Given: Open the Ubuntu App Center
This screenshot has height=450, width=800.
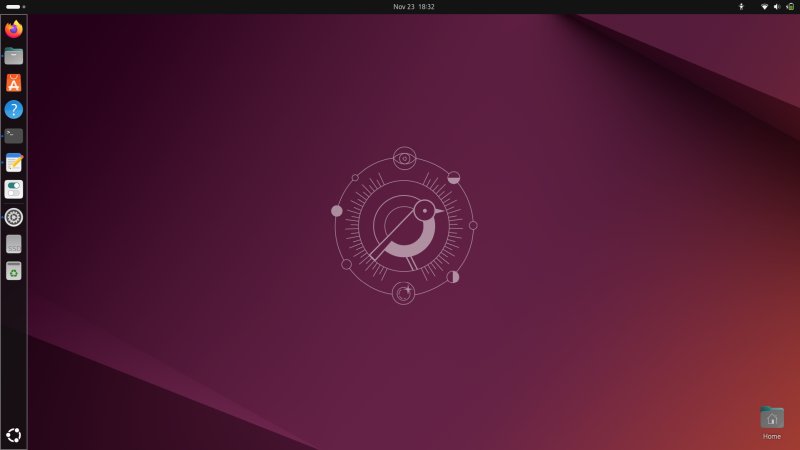Looking at the screenshot, I should pos(14,83).
